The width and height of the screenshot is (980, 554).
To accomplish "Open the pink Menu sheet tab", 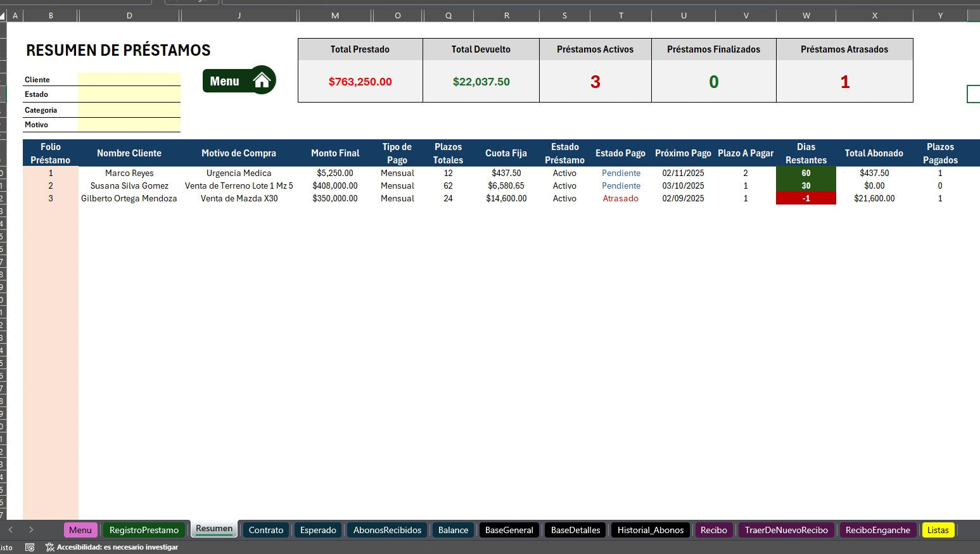I will 80,530.
